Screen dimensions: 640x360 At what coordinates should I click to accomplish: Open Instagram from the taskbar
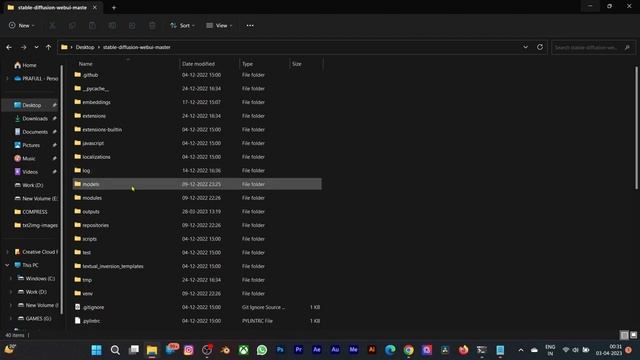coord(189,350)
